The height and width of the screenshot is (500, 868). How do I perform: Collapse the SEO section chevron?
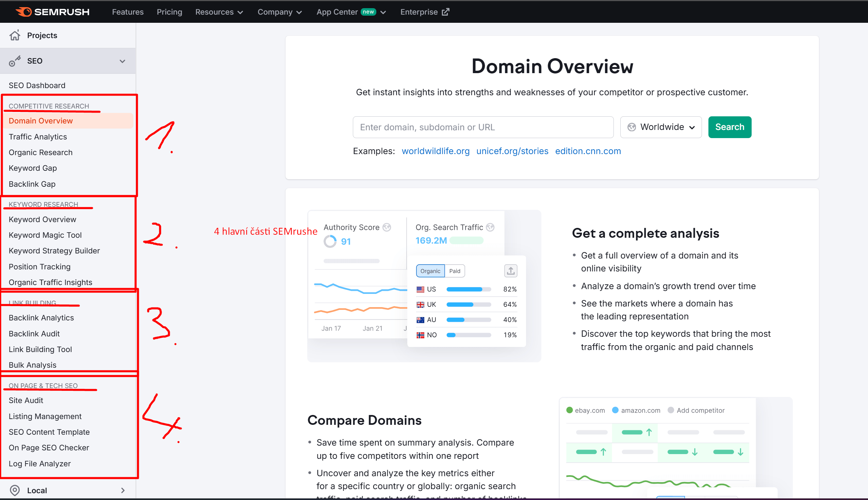[x=122, y=61]
